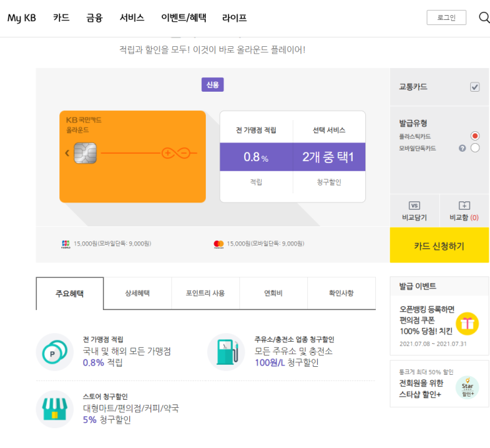Open the 전회원을 위한 스타샵 할인+ banner

coord(439,383)
